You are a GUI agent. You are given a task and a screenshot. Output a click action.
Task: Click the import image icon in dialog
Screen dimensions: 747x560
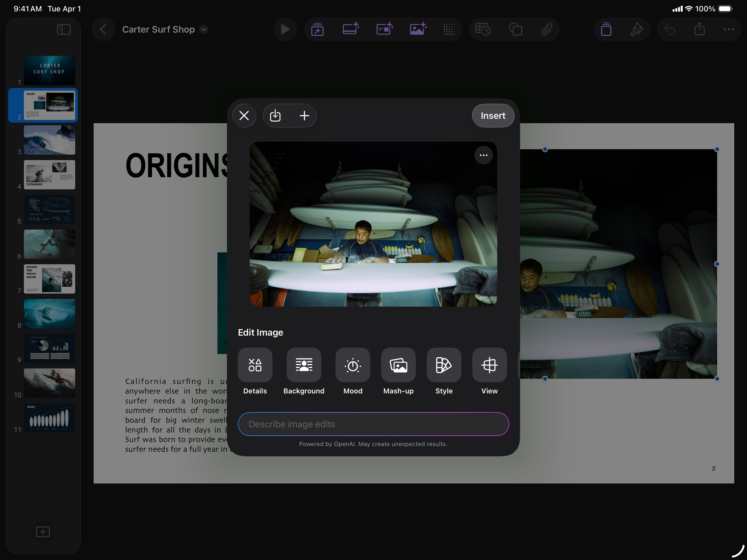(x=275, y=116)
